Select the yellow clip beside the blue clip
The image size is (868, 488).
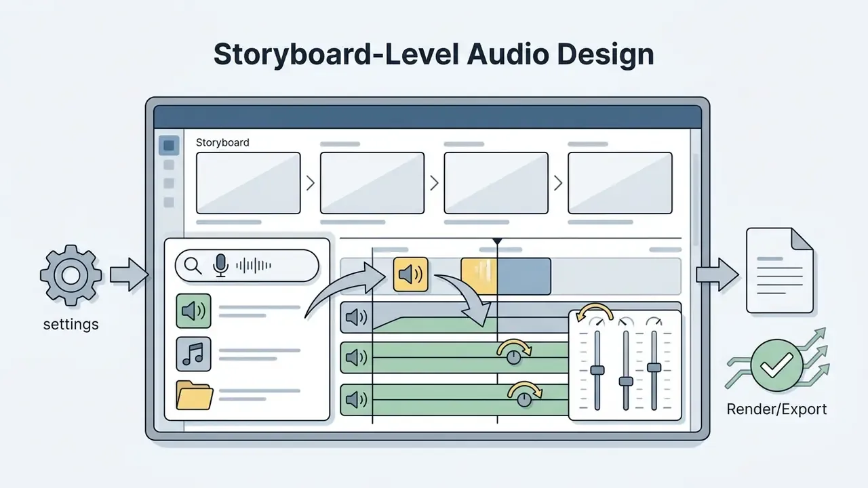pos(479,277)
